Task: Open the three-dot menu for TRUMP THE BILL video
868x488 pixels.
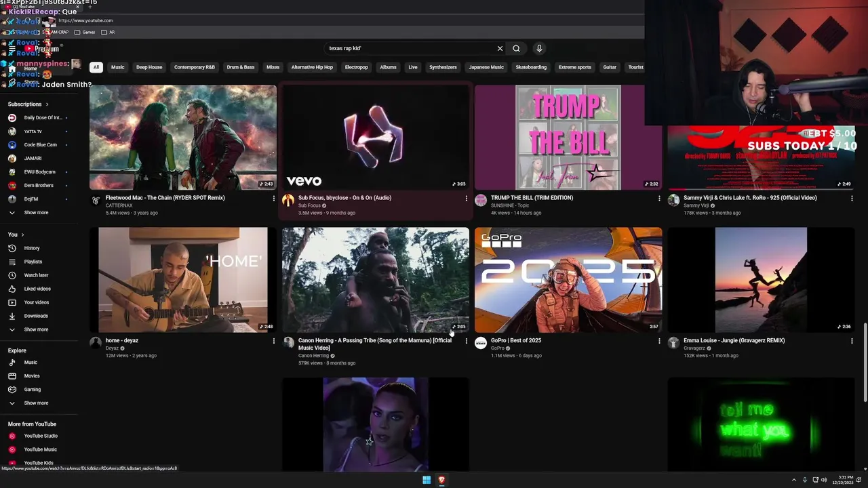Action: (659, 199)
